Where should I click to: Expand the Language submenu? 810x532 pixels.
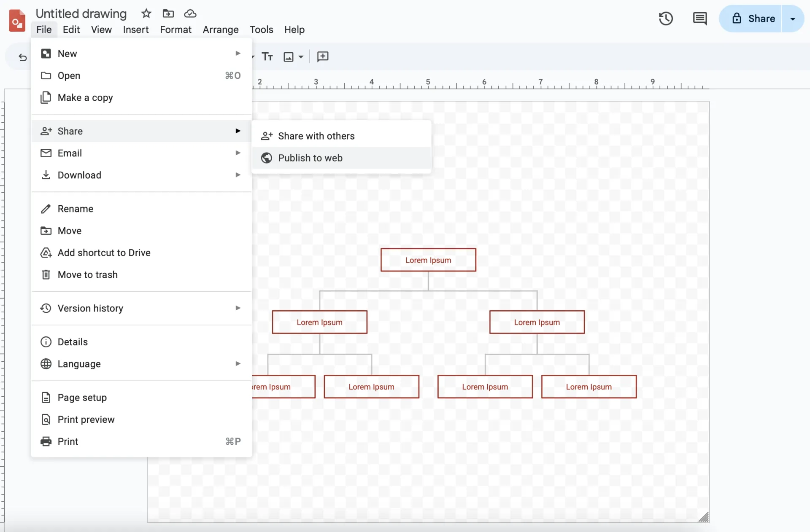pos(141,364)
